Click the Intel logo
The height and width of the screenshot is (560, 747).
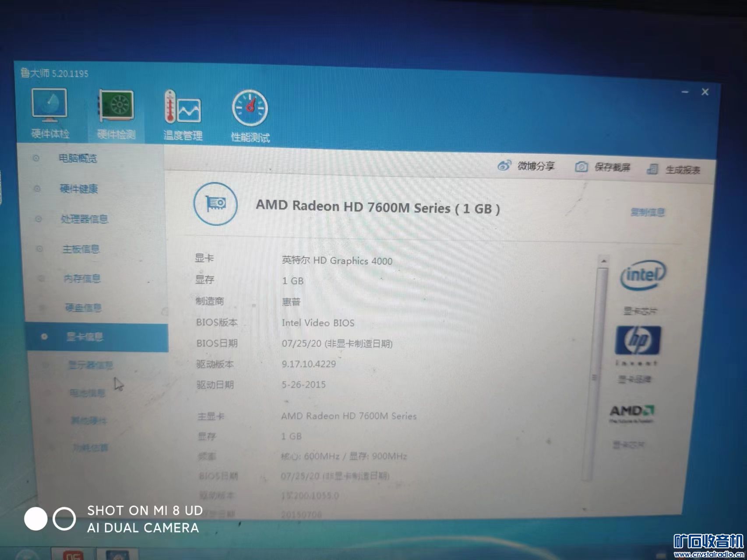[643, 275]
